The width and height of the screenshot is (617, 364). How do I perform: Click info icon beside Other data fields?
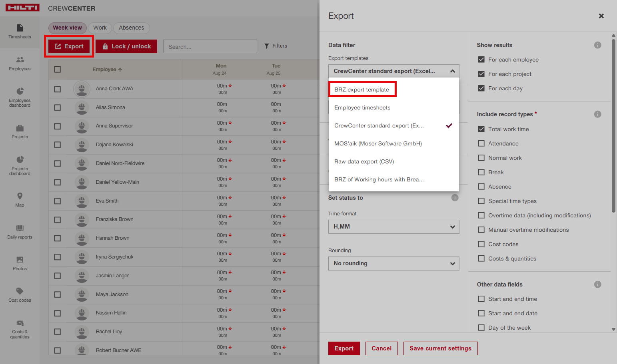(x=597, y=284)
